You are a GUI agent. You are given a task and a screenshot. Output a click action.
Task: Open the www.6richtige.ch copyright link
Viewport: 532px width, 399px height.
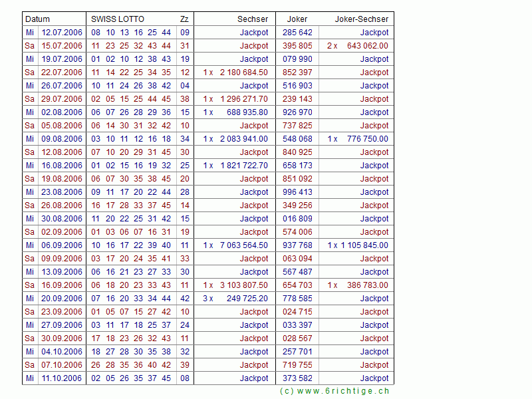point(334,391)
